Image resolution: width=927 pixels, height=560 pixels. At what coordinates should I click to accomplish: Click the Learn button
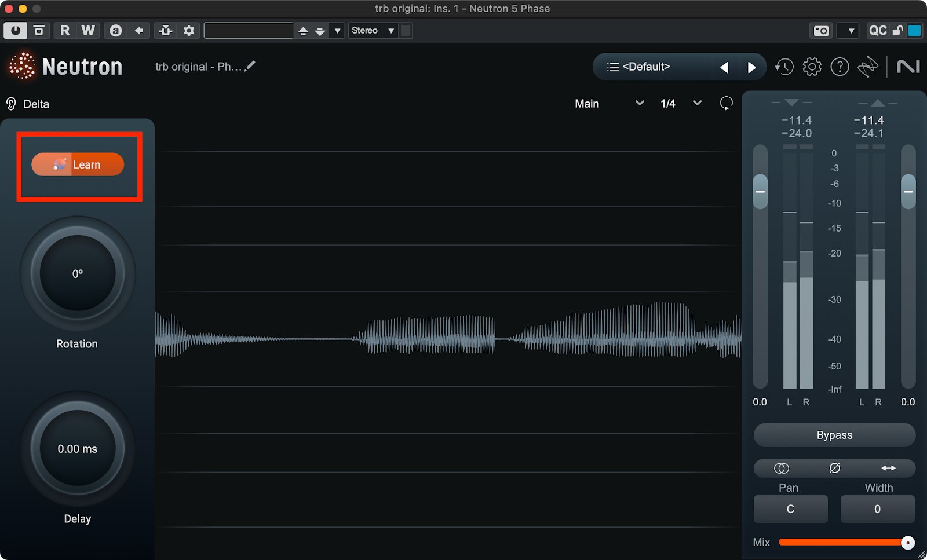pyautogui.click(x=78, y=164)
